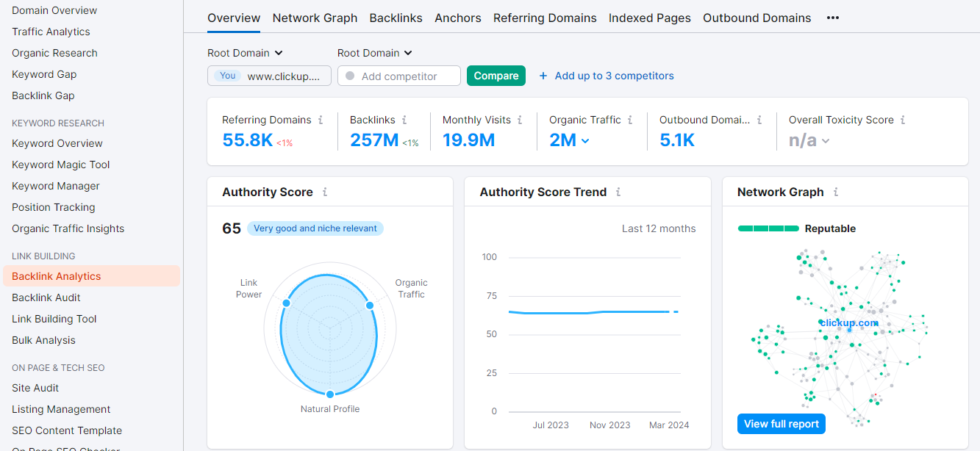Click the 19.9M monthly visits value

(468, 140)
